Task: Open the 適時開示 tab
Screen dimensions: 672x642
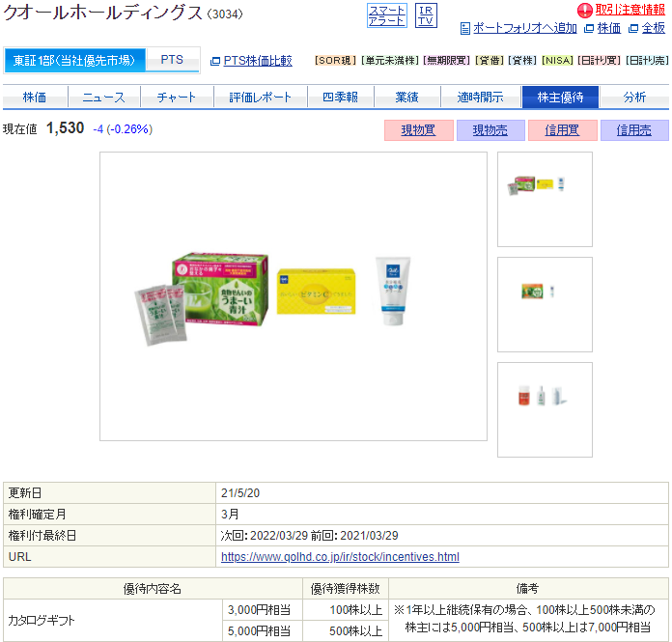Action: pyautogui.click(x=481, y=97)
